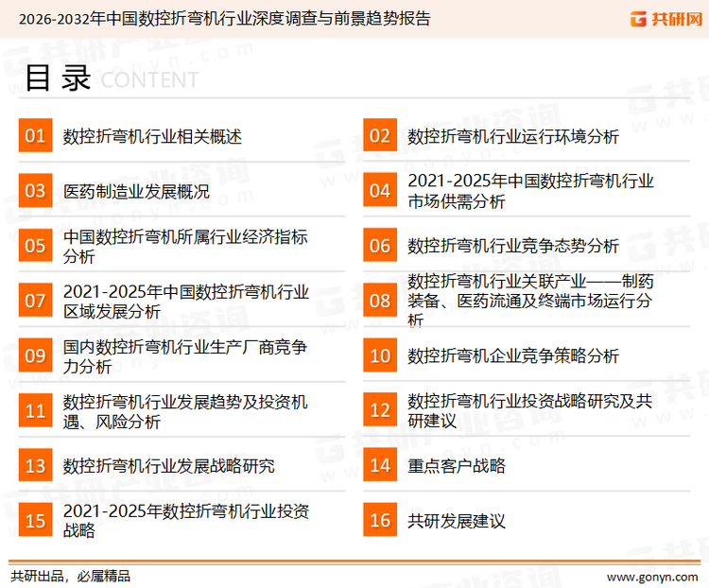The width and height of the screenshot is (709, 588).
Task: Open 重点客户战略 chapter
Action: tap(456, 465)
